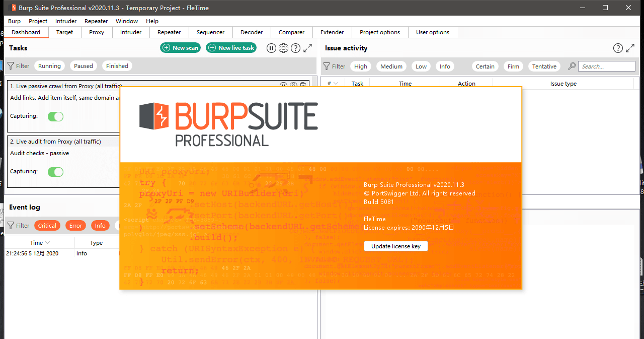The width and height of the screenshot is (644, 339).
Task: Click the Issue type column header
Action: [563, 84]
